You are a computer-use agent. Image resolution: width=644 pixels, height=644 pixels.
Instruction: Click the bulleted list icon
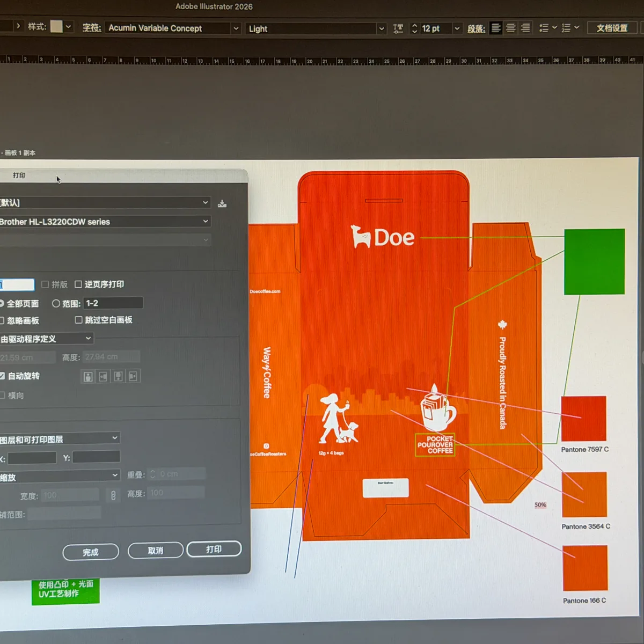coord(544,28)
